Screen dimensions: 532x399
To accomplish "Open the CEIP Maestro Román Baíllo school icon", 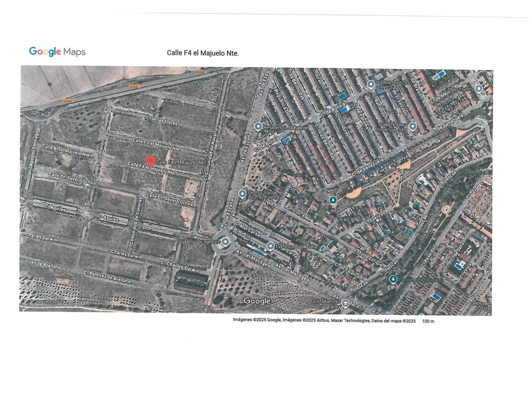I will point(345,303).
